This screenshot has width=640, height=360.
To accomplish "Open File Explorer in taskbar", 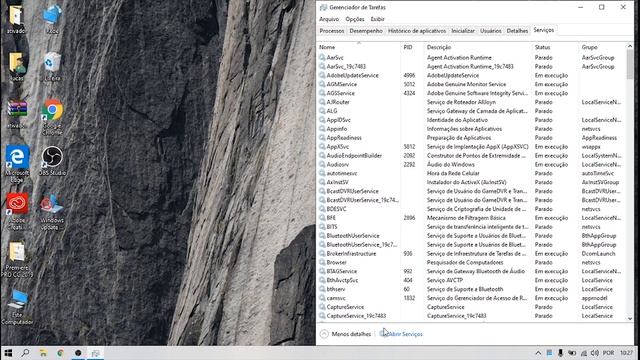I will point(43,353).
